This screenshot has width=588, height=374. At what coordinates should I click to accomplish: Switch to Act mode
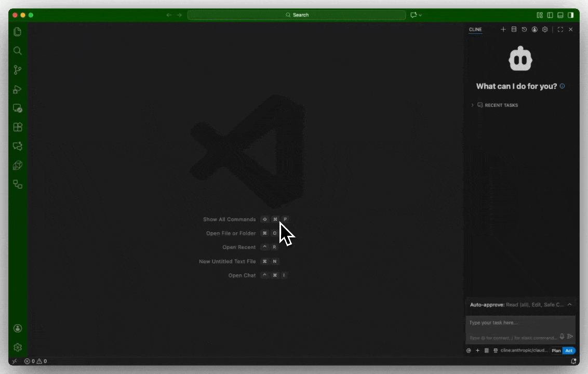[x=569, y=351]
